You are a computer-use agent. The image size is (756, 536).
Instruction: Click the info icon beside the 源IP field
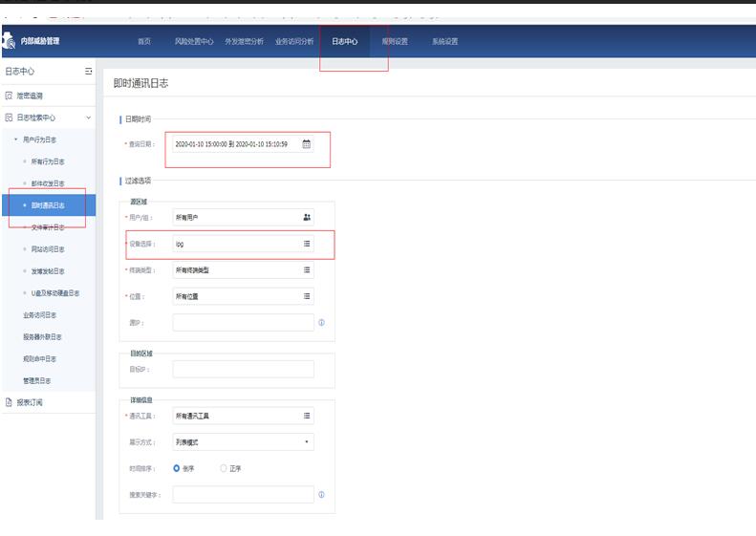321,323
